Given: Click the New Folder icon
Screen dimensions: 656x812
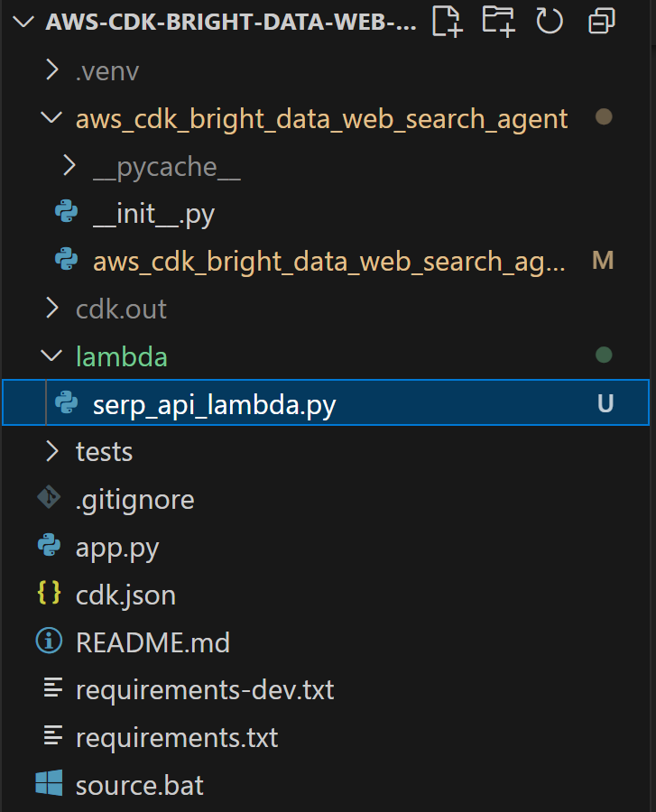Looking at the screenshot, I should (x=498, y=21).
